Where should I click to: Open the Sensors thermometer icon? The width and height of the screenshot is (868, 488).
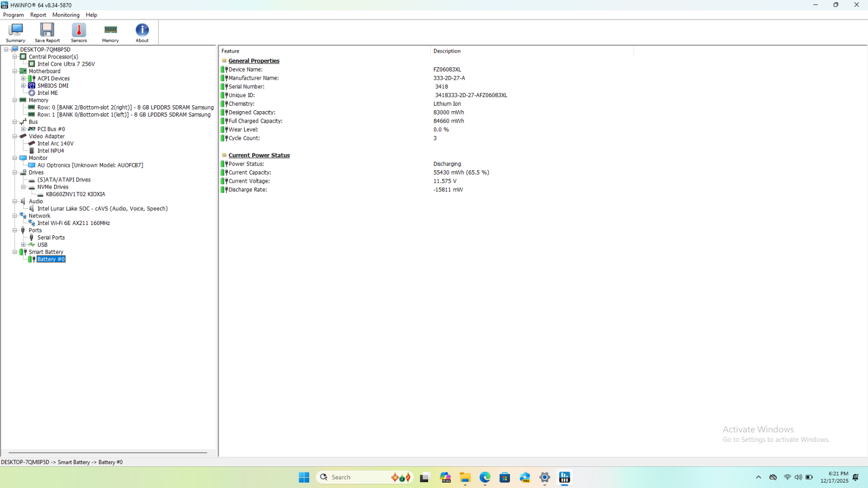click(x=79, y=33)
